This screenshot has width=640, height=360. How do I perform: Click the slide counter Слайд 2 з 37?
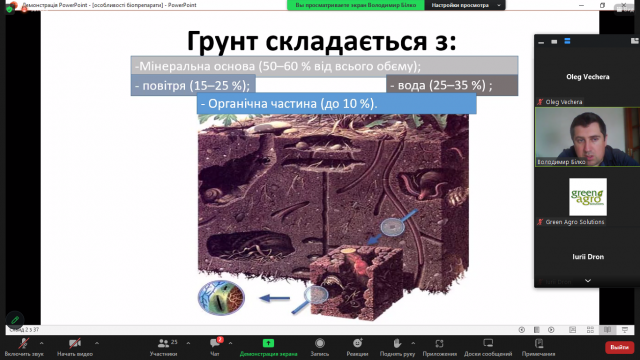coord(24,329)
